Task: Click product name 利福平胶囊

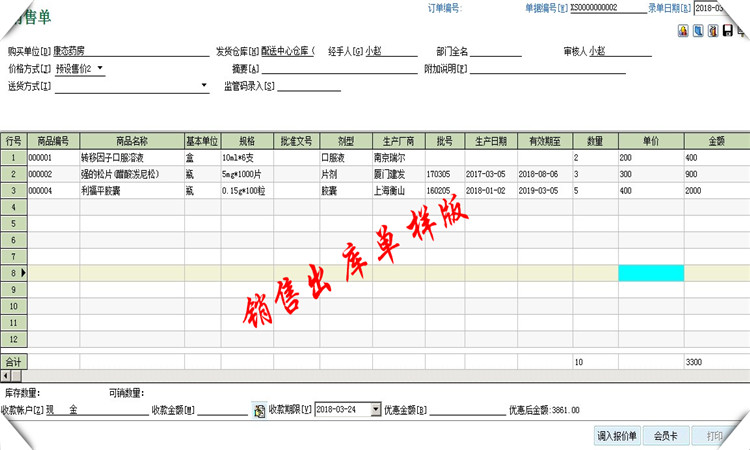Action: 100,191
